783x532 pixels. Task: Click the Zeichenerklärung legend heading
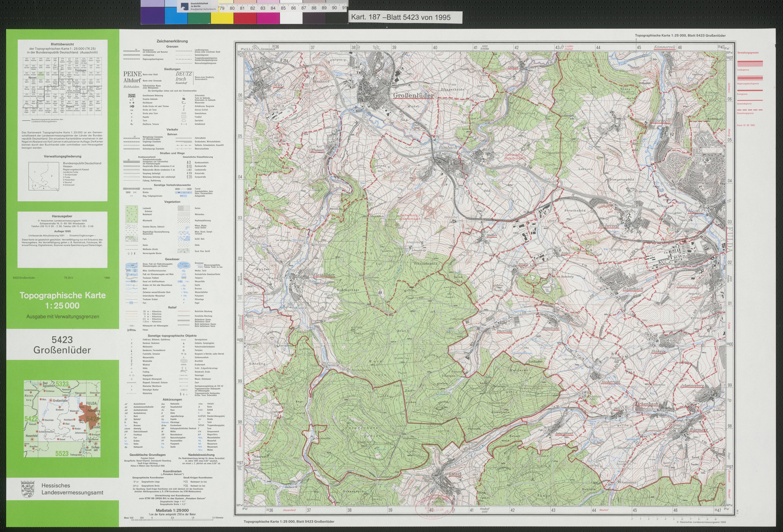pos(172,41)
